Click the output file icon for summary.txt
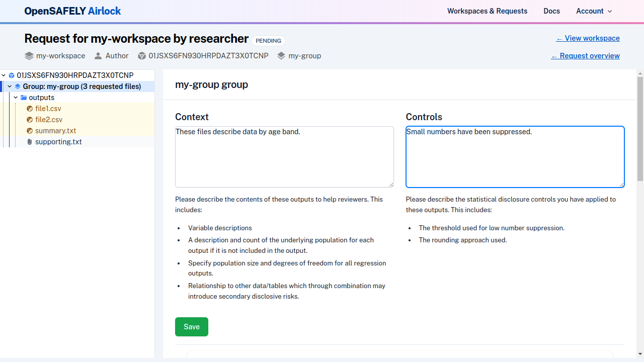 [30, 131]
